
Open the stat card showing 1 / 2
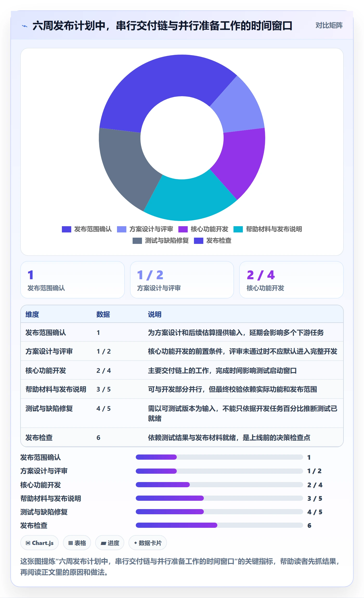click(182, 280)
